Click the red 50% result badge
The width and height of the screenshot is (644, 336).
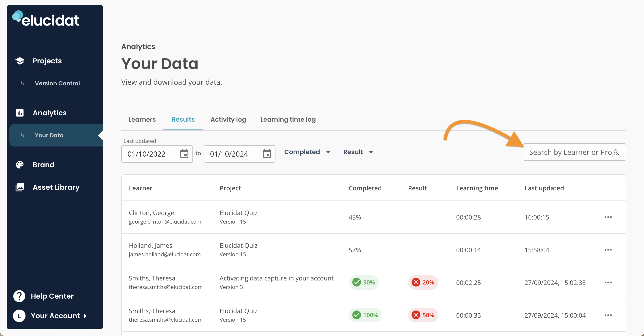[x=423, y=315]
